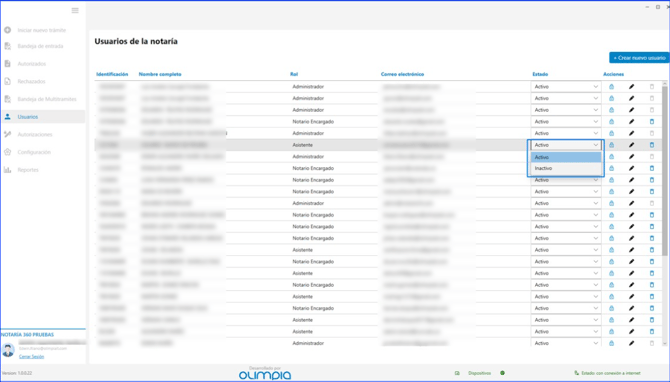Expand Estado dropdown of first Administrador row
The image size is (670, 382).
566,87
